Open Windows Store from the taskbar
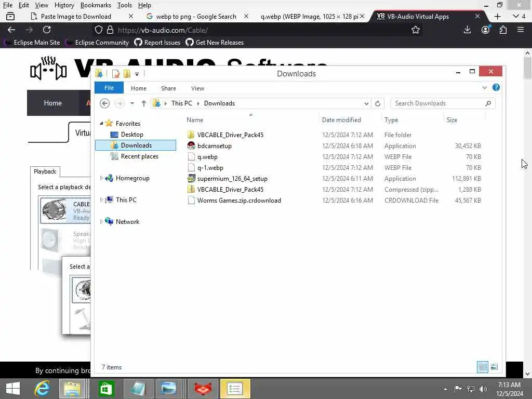 click(x=106, y=389)
